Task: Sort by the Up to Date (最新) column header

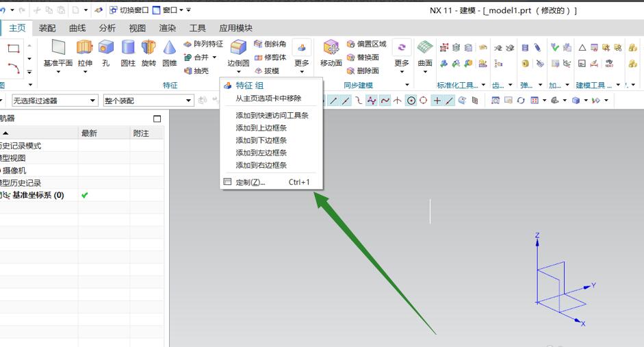Action: click(x=104, y=133)
